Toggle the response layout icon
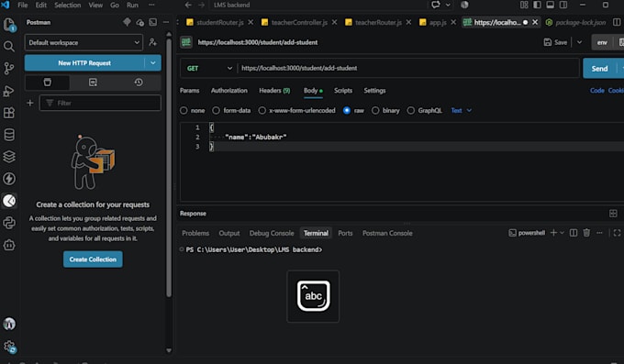The width and height of the screenshot is (624, 364). coord(613,214)
